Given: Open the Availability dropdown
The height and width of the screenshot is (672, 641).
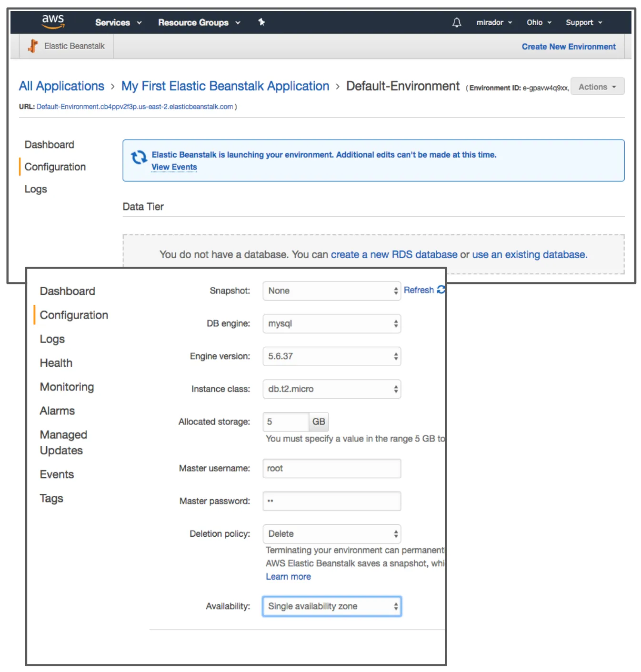Looking at the screenshot, I should point(331,606).
